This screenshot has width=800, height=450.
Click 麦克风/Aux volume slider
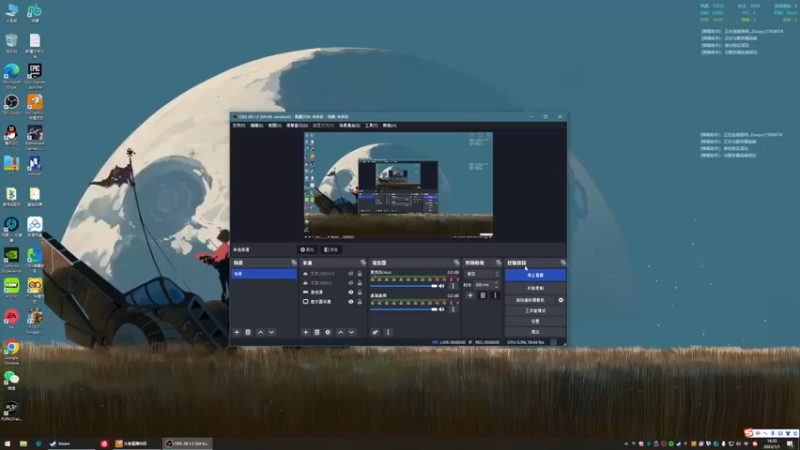tap(404, 286)
